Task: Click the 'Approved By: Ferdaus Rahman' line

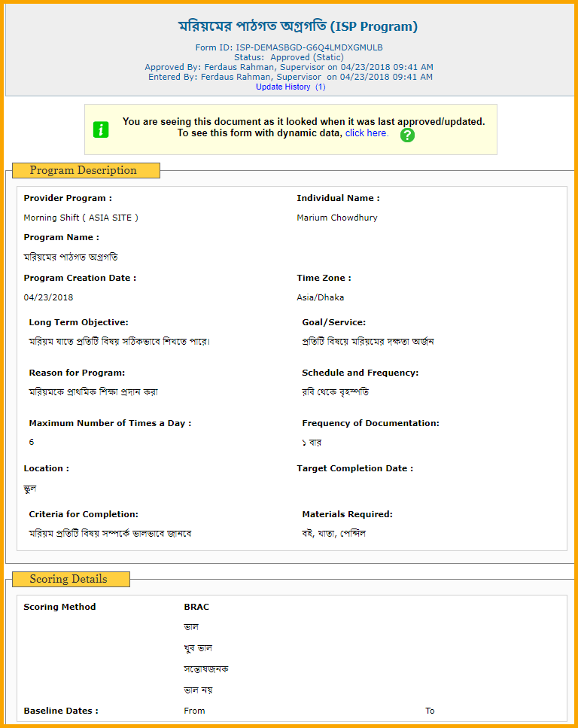Action: [x=289, y=67]
